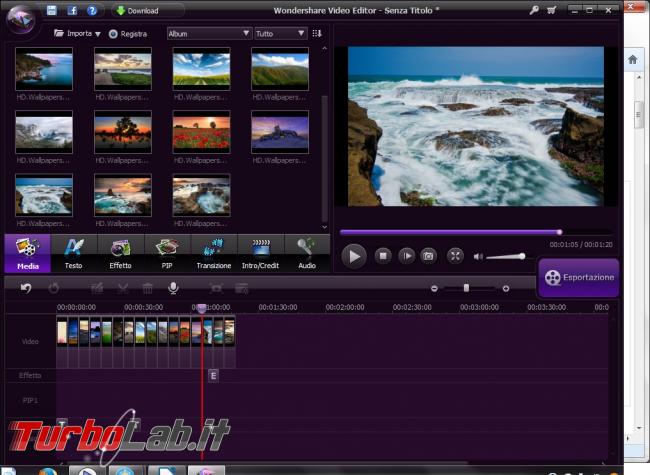The height and width of the screenshot is (475, 650).
Task: Adjust the timeline zoom slider
Action: tap(467, 288)
